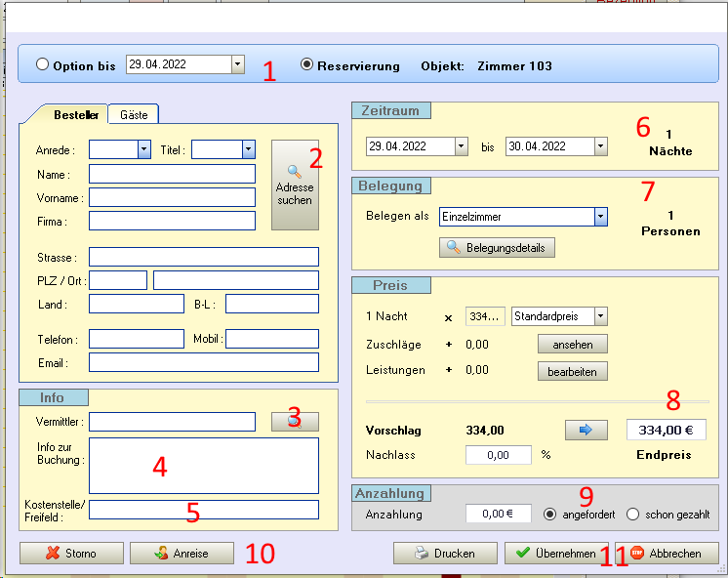Open the Standardpreis price dropdown
728x578 pixels.
(x=600, y=316)
